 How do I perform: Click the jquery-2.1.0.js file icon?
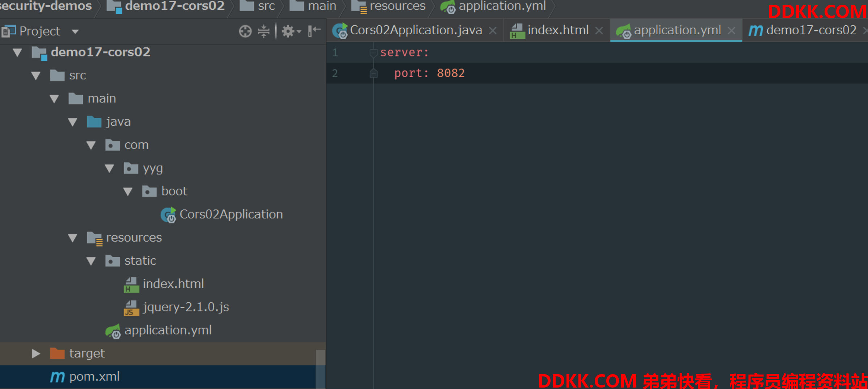(x=131, y=308)
